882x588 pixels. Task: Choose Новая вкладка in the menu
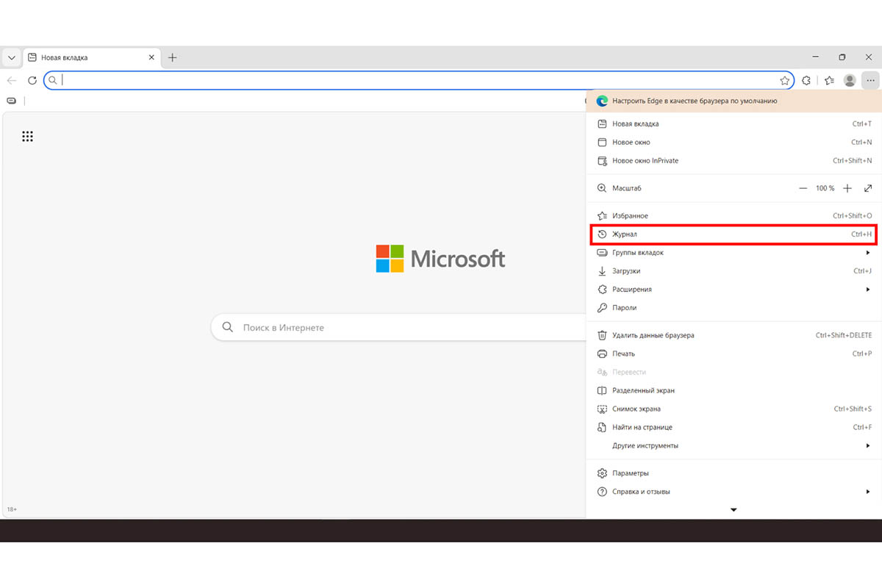tap(734, 124)
